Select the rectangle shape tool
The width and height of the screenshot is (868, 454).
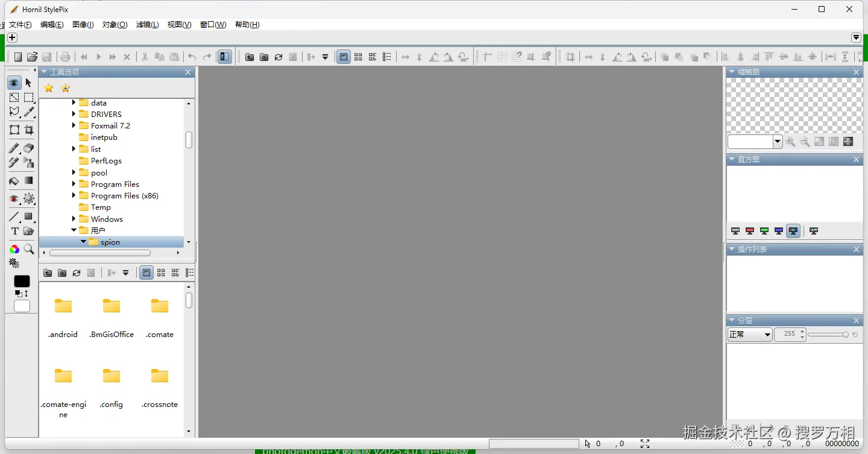[x=28, y=216]
